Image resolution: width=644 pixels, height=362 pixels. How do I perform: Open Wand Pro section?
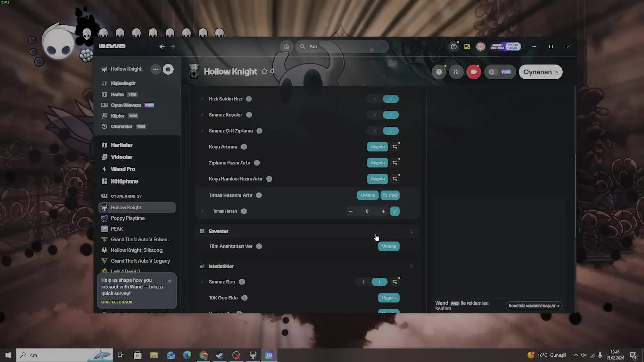[123, 169]
